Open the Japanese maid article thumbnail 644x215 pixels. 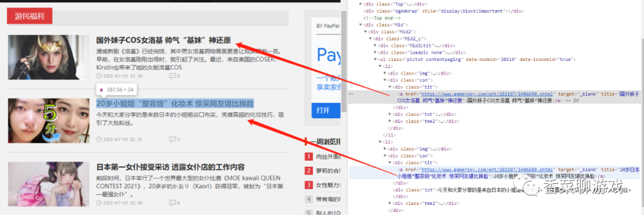48,184
